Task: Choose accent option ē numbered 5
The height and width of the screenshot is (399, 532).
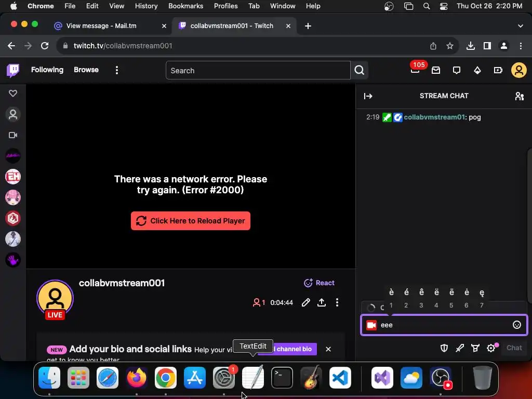Action: (x=451, y=298)
